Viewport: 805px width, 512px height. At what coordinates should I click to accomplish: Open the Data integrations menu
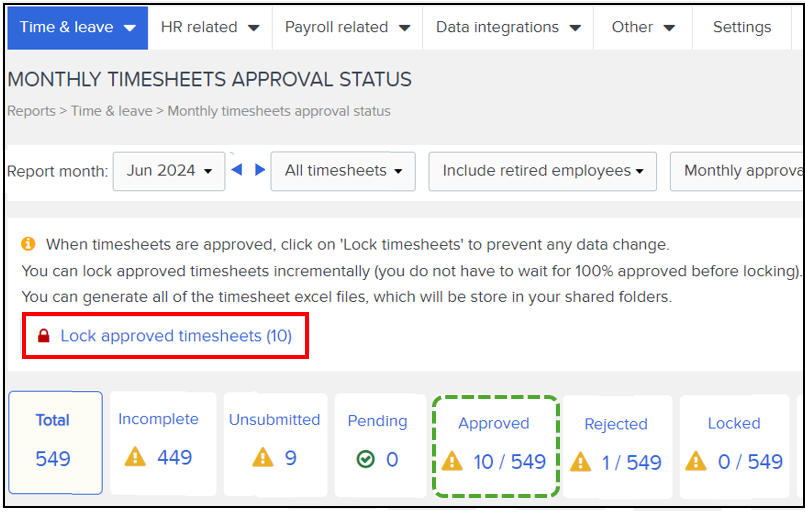pyautogui.click(x=508, y=27)
